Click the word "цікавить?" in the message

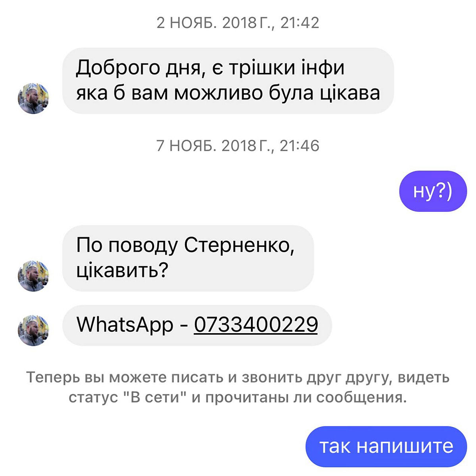[122, 271]
